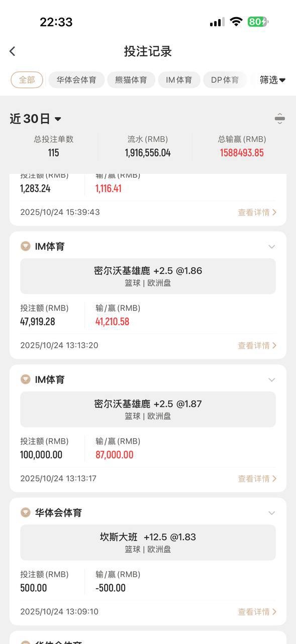Tap the cellular signal bars icon

pos(216,22)
